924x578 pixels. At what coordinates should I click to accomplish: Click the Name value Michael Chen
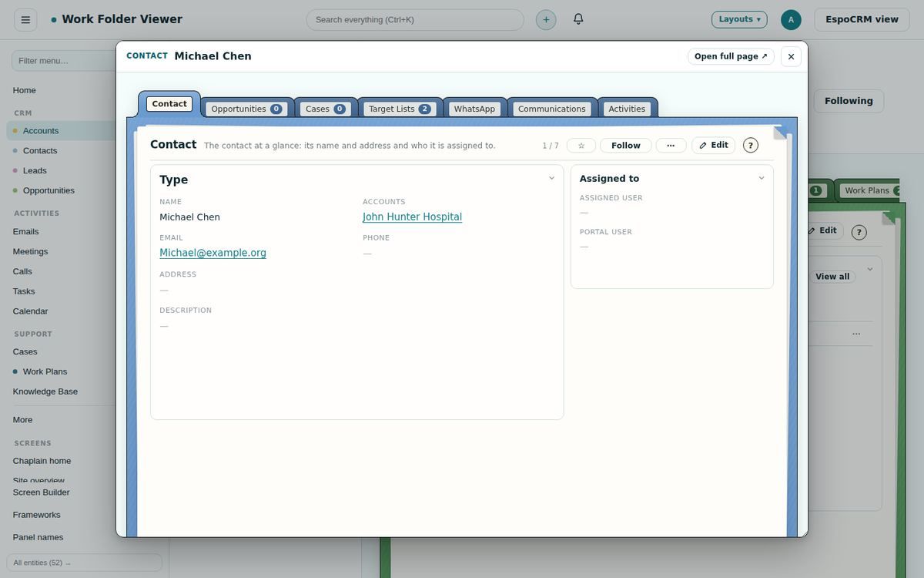pyautogui.click(x=189, y=217)
